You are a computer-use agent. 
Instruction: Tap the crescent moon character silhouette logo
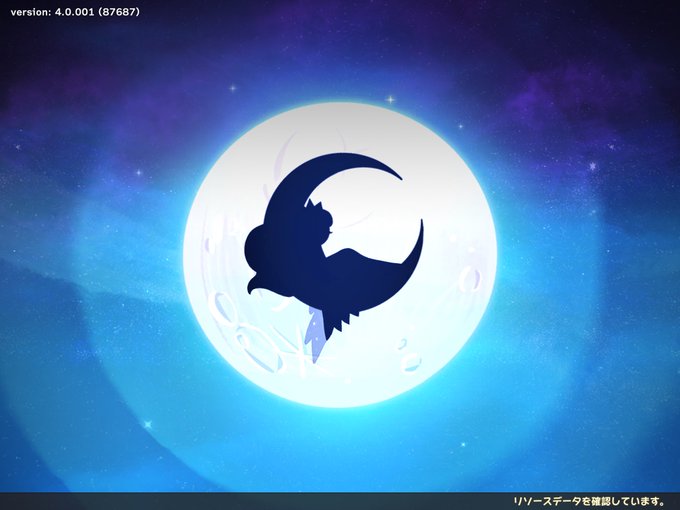click(333, 258)
